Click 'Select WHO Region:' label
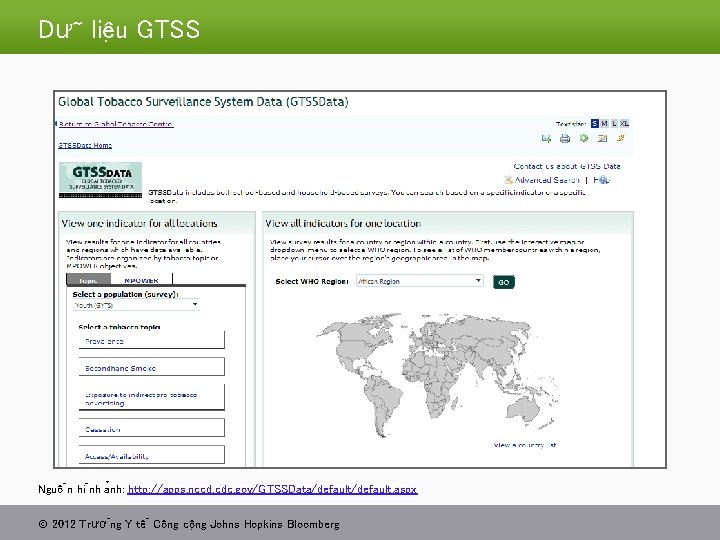 tap(312, 281)
